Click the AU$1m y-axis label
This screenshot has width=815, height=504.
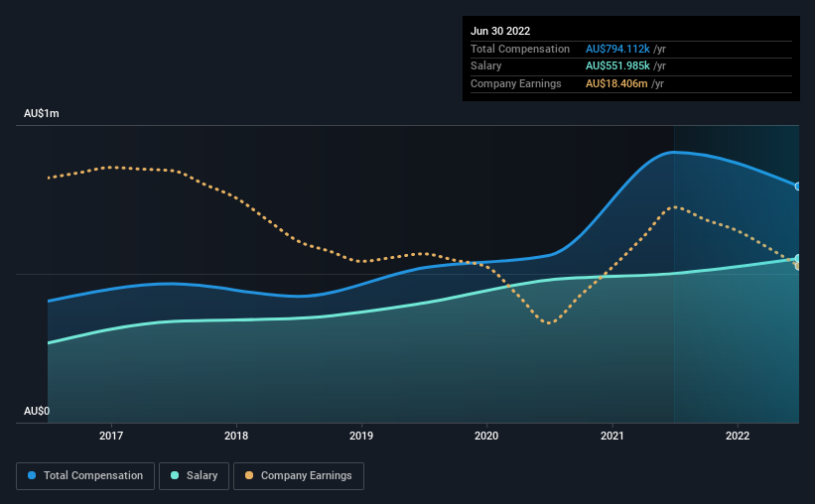tap(42, 113)
